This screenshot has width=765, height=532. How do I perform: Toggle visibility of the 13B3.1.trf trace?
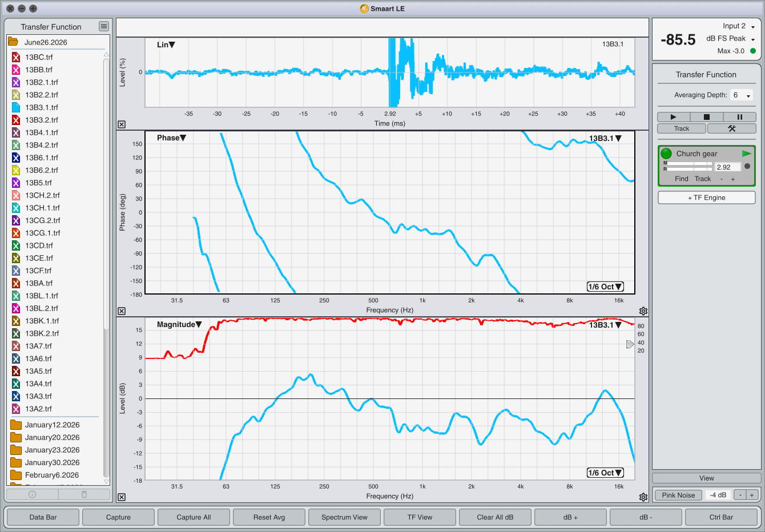coord(16,107)
